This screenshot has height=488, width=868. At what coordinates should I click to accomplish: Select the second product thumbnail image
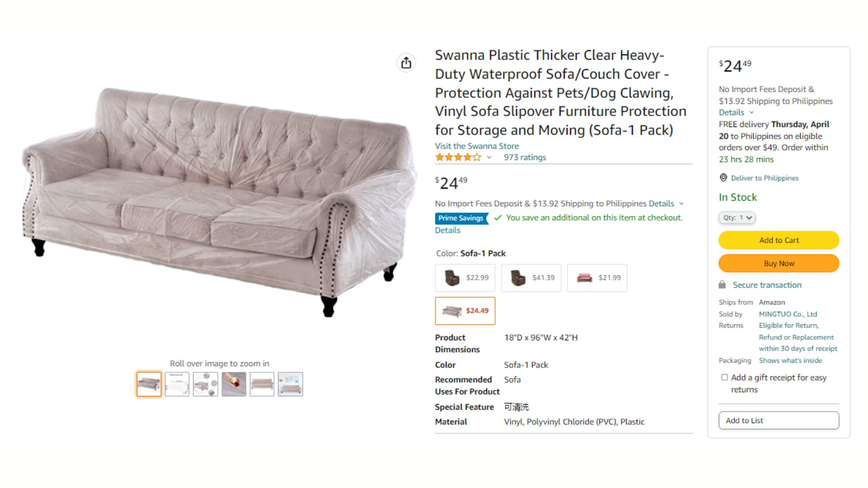pyautogui.click(x=177, y=385)
